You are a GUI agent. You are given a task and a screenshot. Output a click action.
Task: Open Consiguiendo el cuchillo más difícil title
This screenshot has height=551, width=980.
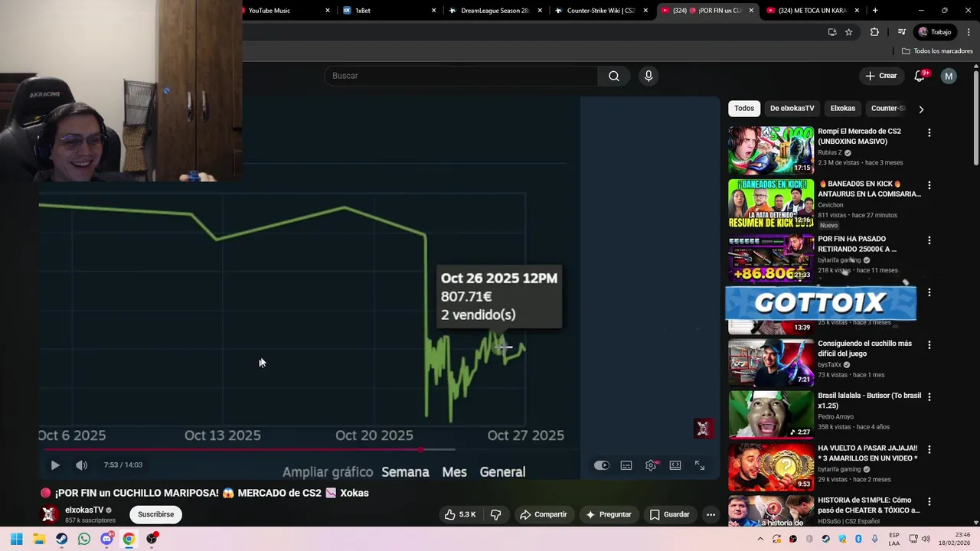pyautogui.click(x=864, y=349)
